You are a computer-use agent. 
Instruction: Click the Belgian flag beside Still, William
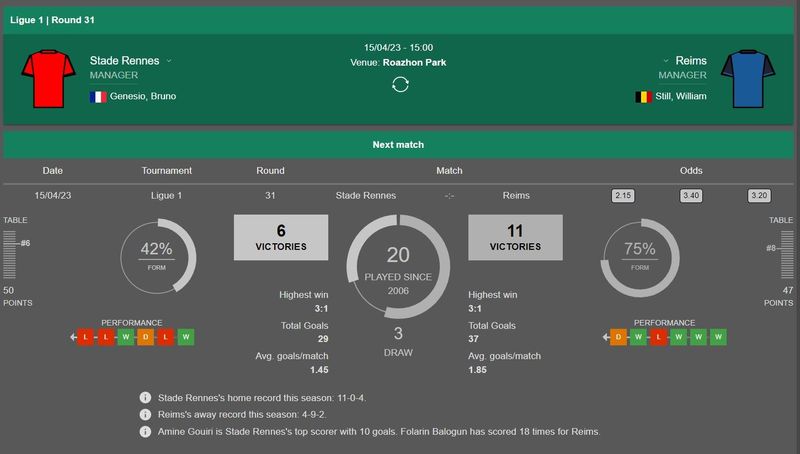point(643,96)
